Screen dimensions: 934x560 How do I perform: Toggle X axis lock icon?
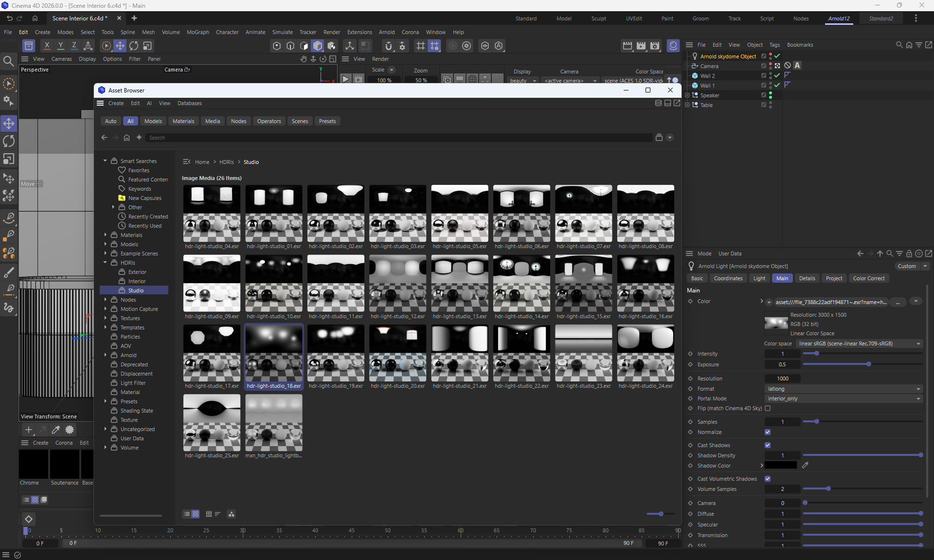47,46
